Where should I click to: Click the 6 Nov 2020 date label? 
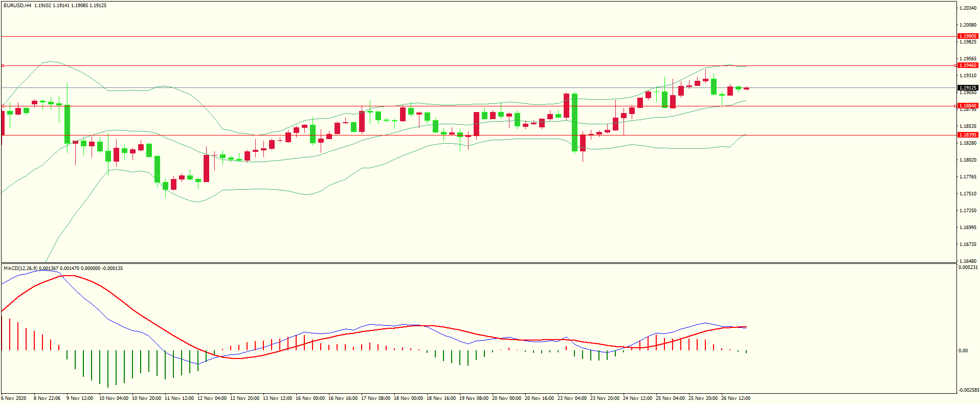pyautogui.click(x=14, y=398)
